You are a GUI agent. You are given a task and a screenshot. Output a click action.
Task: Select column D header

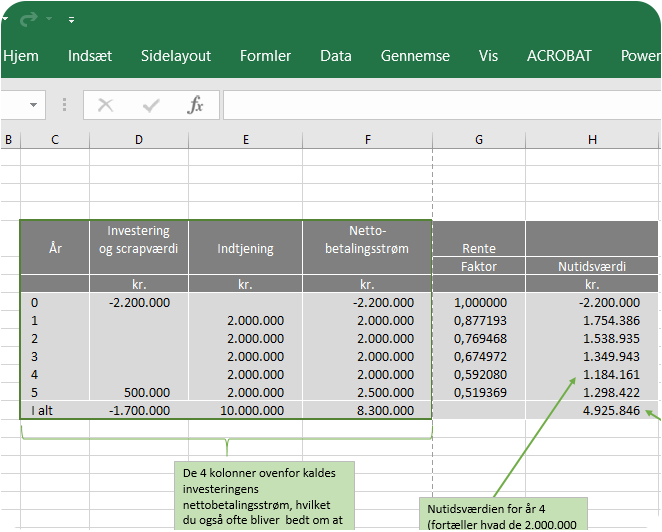click(x=139, y=139)
